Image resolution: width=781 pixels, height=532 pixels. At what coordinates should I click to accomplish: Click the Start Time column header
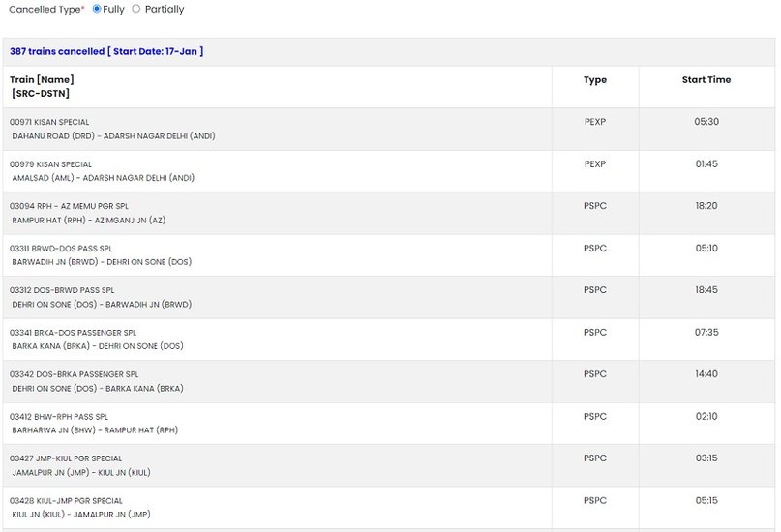(x=706, y=79)
